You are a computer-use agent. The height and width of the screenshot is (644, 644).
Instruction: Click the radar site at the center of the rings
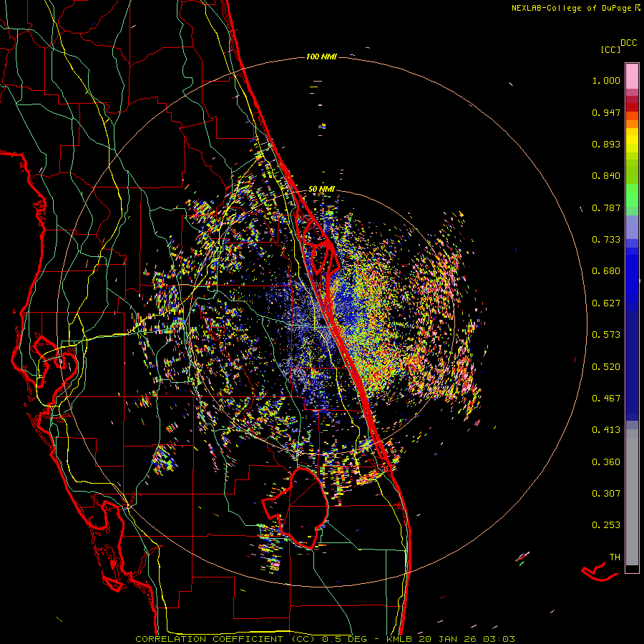coord(321,323)
